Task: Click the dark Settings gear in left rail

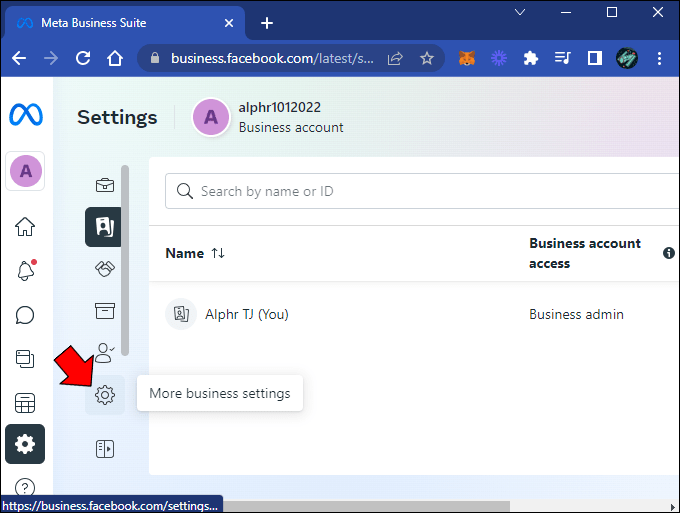Action: 25,444
